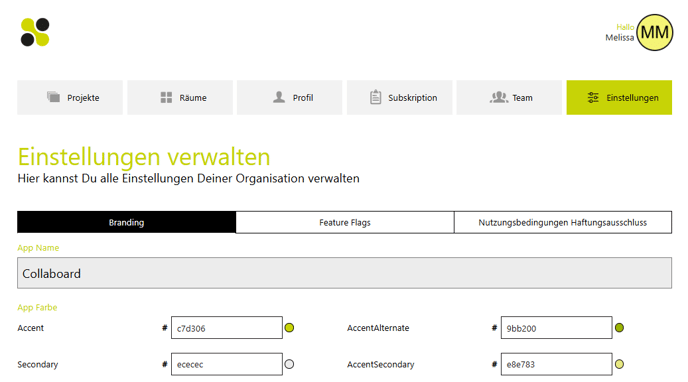
Task: Edit the AccentAlternate hex value 9bb200
Action: click(x=556, y=328)
